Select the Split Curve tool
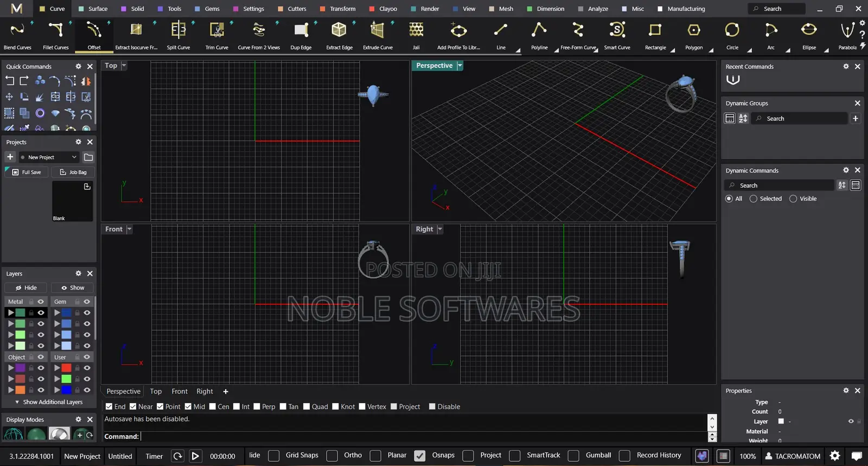The height and width of the screenshot is (466, 868). pos(178,36)
